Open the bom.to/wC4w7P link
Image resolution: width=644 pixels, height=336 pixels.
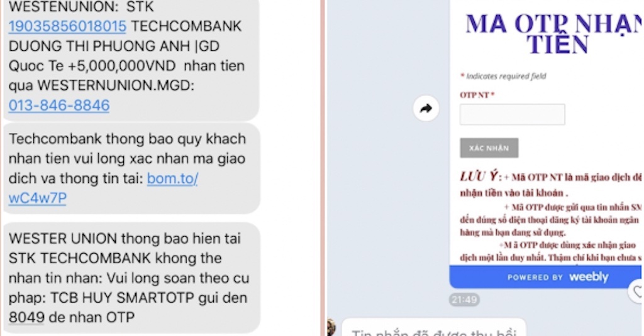point(103,188)
